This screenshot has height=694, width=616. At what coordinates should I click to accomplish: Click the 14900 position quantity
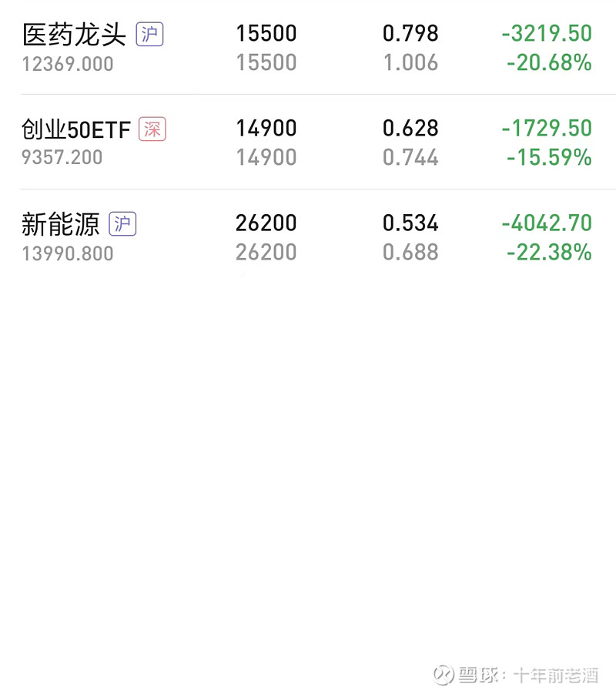click(x=266, y=129)
